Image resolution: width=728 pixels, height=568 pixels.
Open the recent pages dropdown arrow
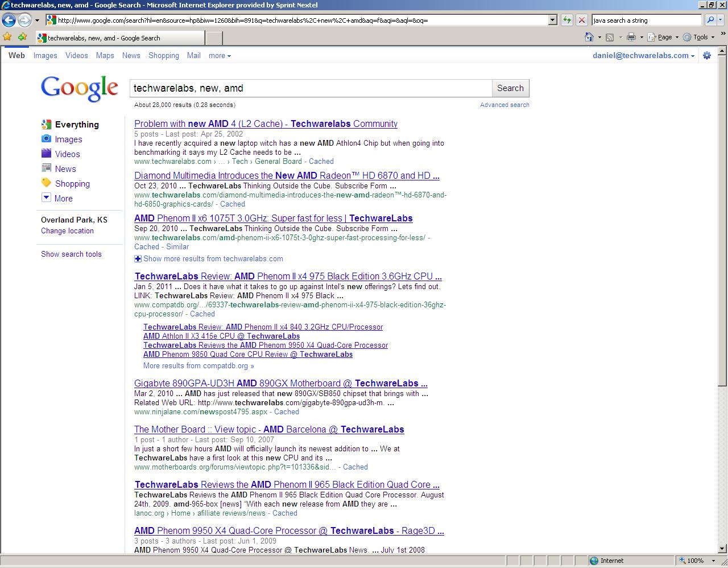point(37,20)
